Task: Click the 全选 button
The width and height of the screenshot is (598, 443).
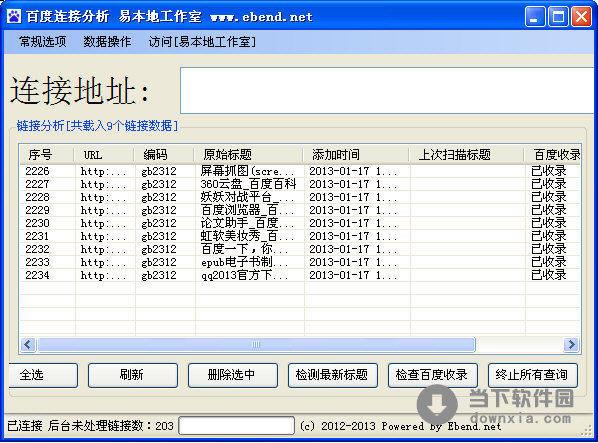Action: click(x=42, y=375)
